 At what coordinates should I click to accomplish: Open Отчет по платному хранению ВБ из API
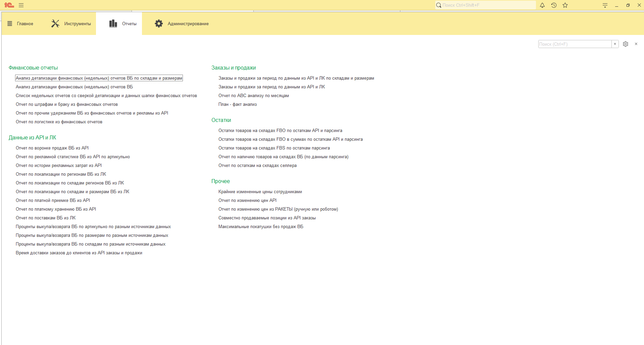click(56, 209)
